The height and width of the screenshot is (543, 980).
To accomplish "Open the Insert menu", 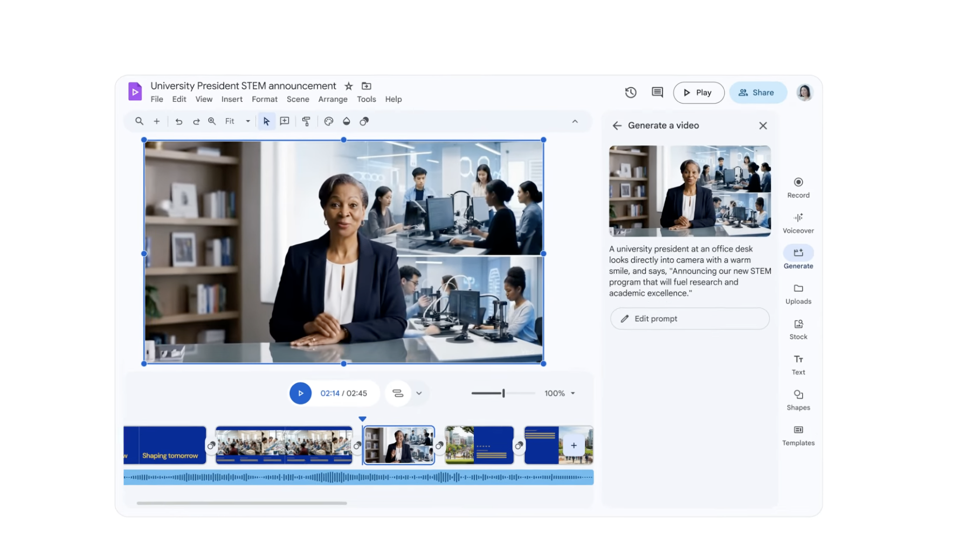I will coord(232,99).
